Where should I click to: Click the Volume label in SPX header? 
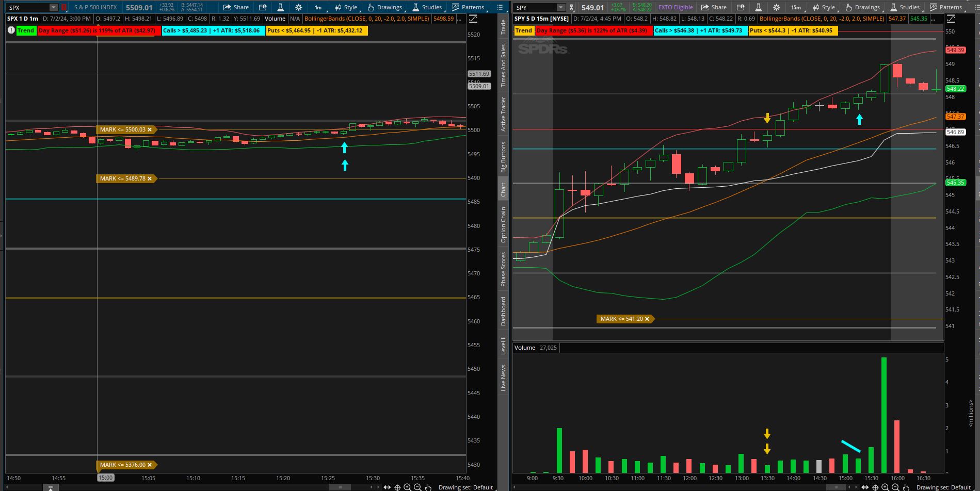[275, 19]
